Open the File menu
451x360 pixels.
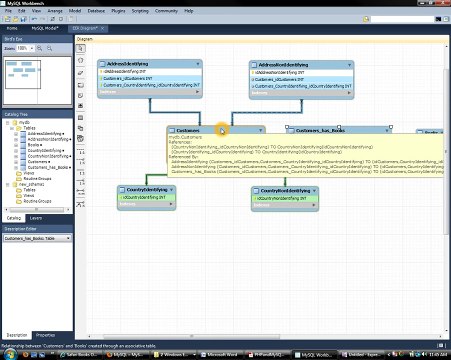coord(8,11)
